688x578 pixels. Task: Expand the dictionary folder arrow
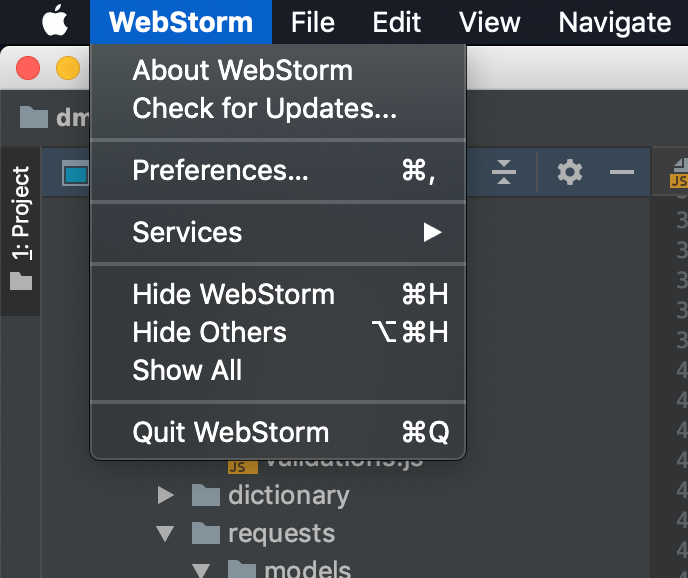(x=165, y=495)
